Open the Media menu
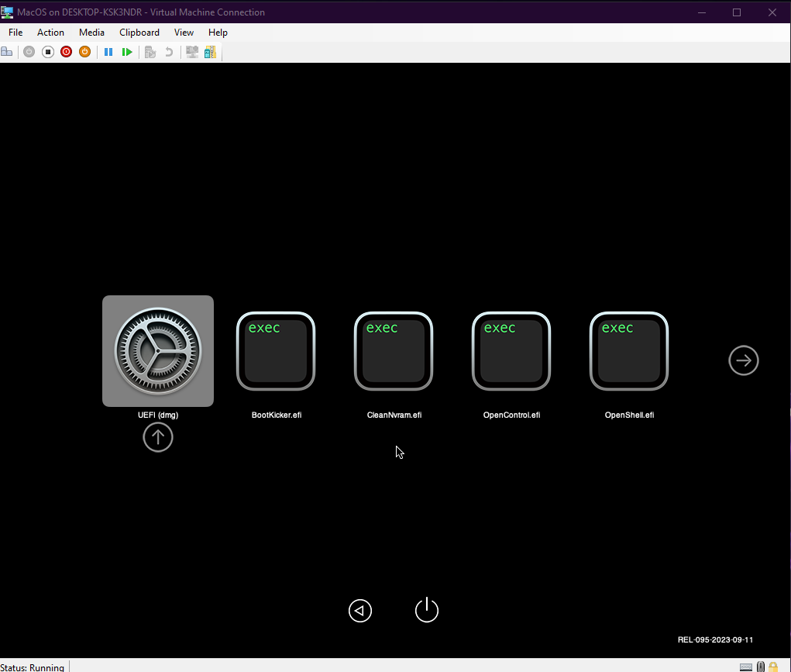This screenshot has height=672, width=791. coord(91,33)
